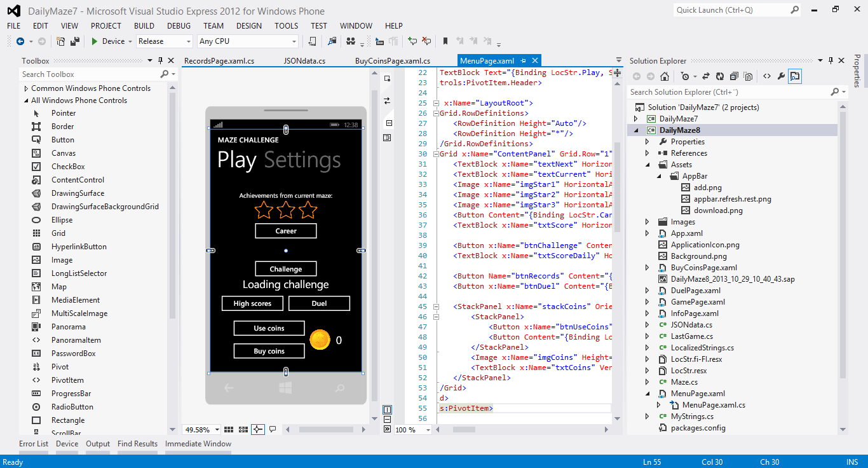Screen dimensions: 868x468
Task: Collapse the Common Windows Phone Controls group
Action: 27,88
